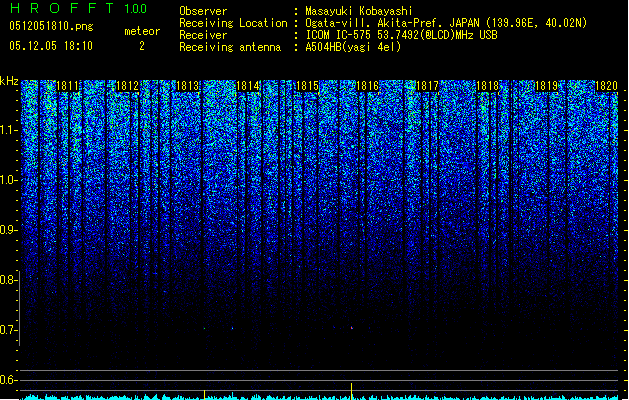Click the 'Observer' label
The width and height of the screenshot is (629, 400).
203,11
